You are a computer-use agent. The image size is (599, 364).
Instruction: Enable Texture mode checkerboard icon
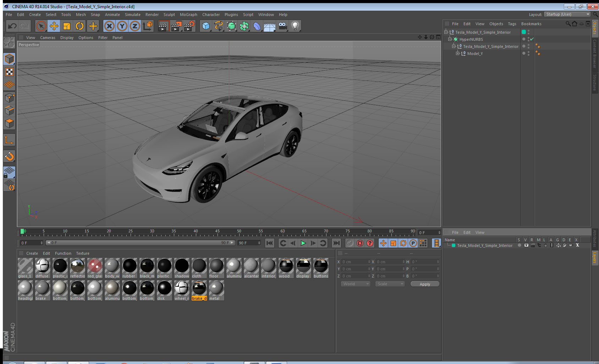(x=9, y=72)
